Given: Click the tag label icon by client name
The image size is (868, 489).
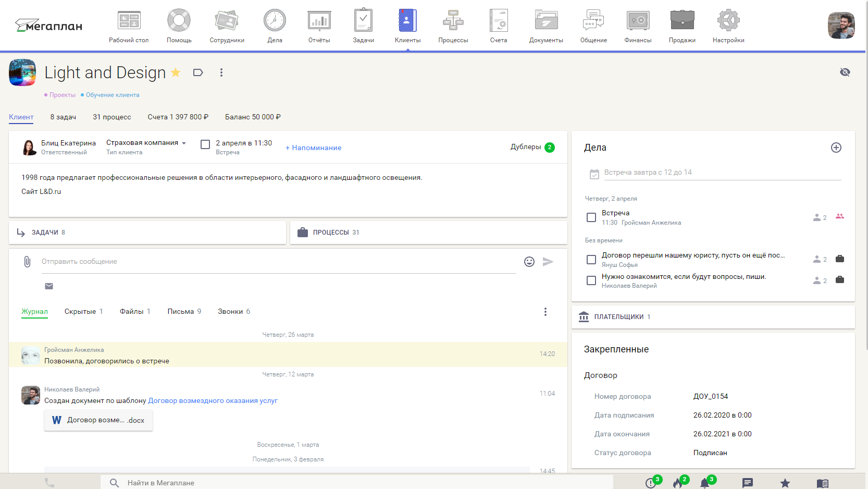Looking at the screenshot, I should pos(198,72).
